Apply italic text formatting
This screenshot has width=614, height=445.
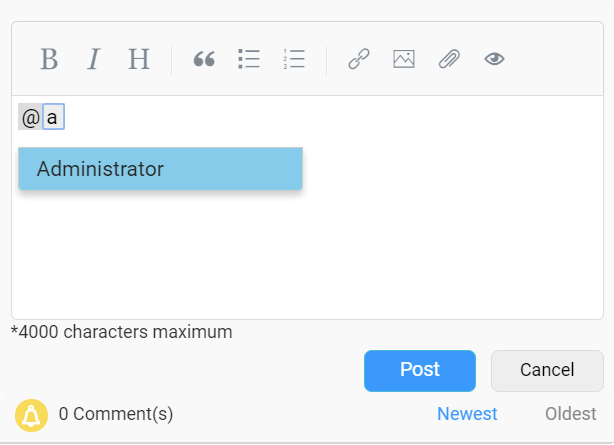click(93, 60)
